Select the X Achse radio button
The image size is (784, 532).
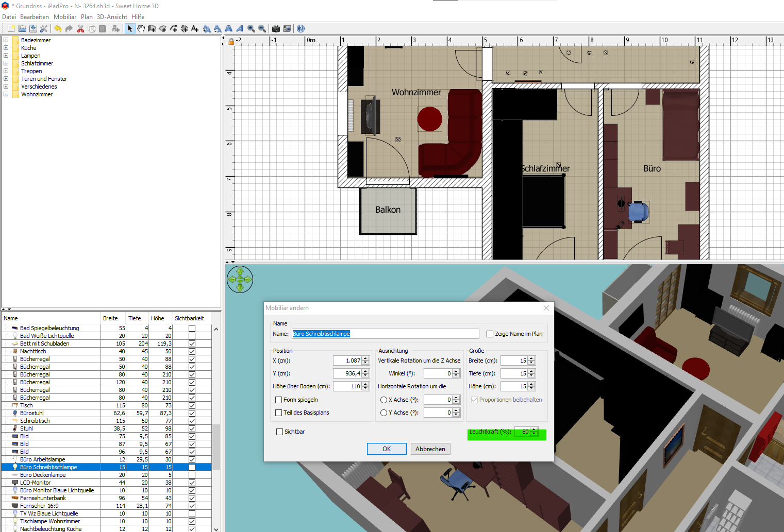point(383,400)
